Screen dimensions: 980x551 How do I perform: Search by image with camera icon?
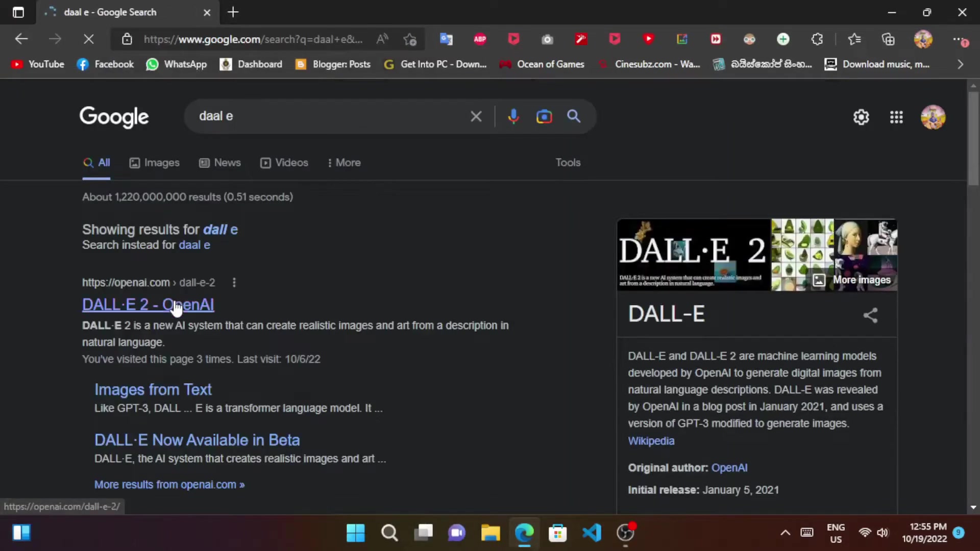tap(544, 116)
